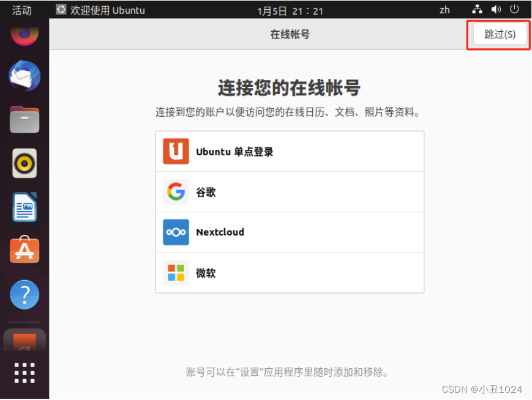Show applications grid in the dock

click(x=24, y=373)
